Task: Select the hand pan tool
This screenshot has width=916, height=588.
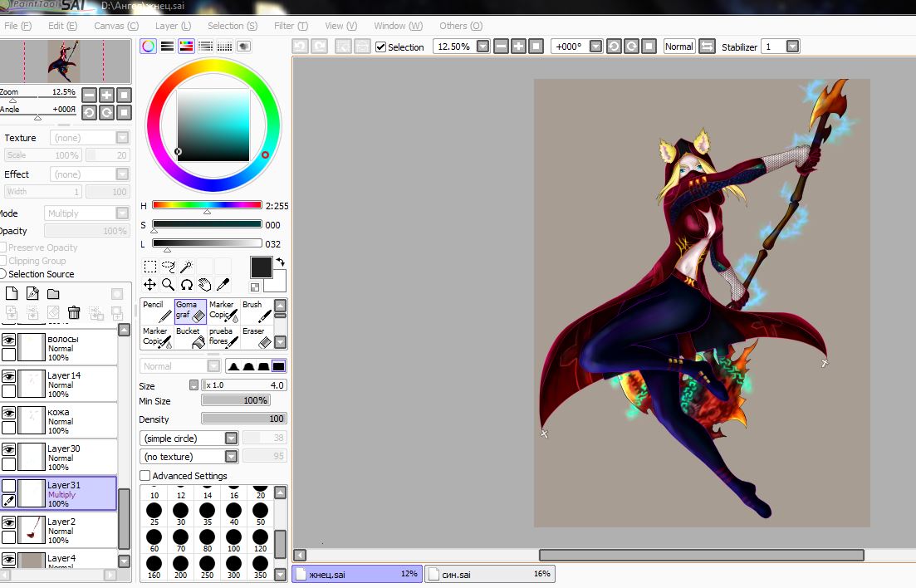Action: point(204,285)
